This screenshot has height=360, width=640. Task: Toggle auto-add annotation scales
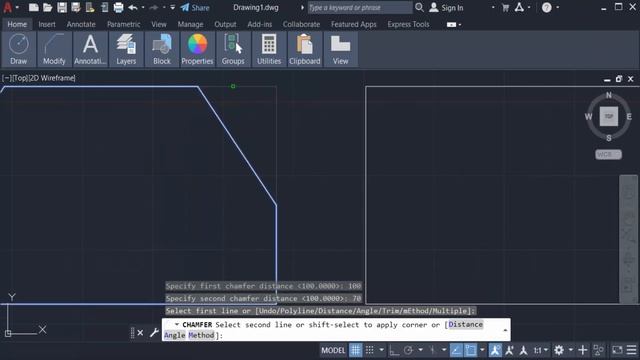(509, 350)
